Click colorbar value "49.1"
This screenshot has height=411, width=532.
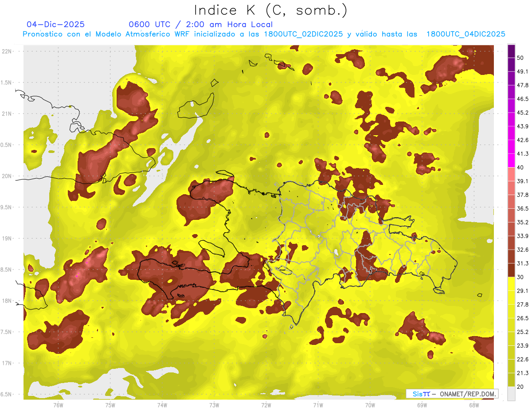pos(523,71)
